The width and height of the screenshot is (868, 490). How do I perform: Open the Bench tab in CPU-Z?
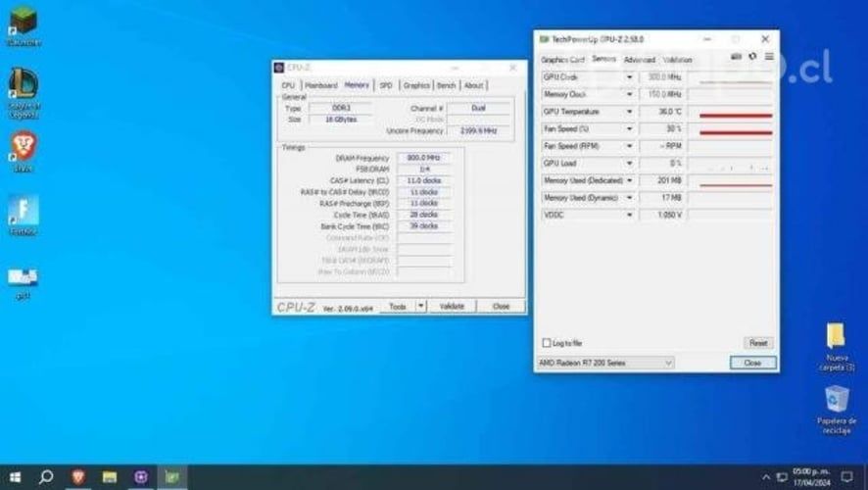click(x=446, y=85)
